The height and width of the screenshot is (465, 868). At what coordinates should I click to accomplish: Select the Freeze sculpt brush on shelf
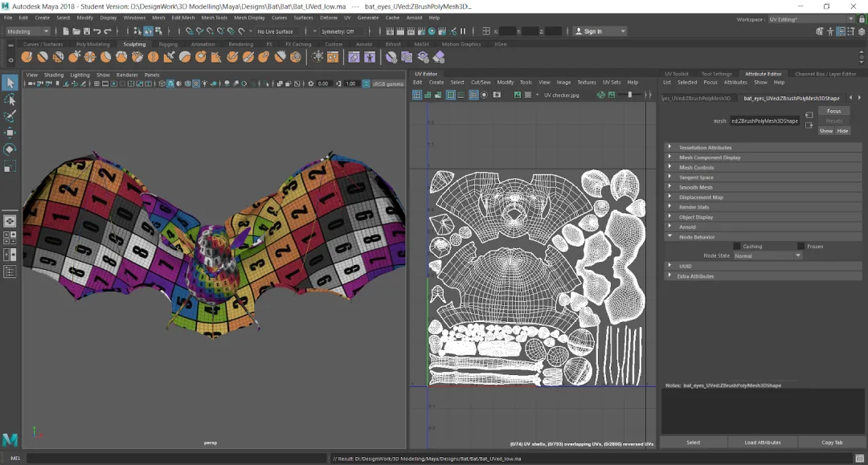click(x=296, y=57)
